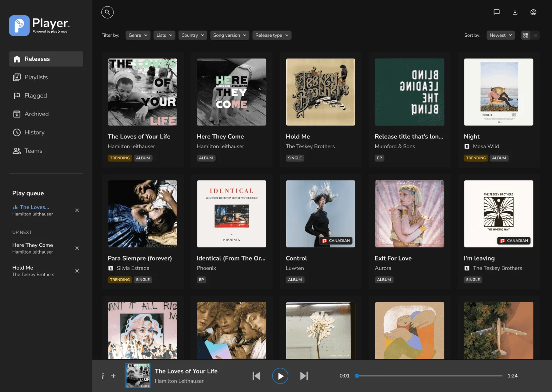Open the Genre filter dropdown
552x392 pixels.
[137, 35]
